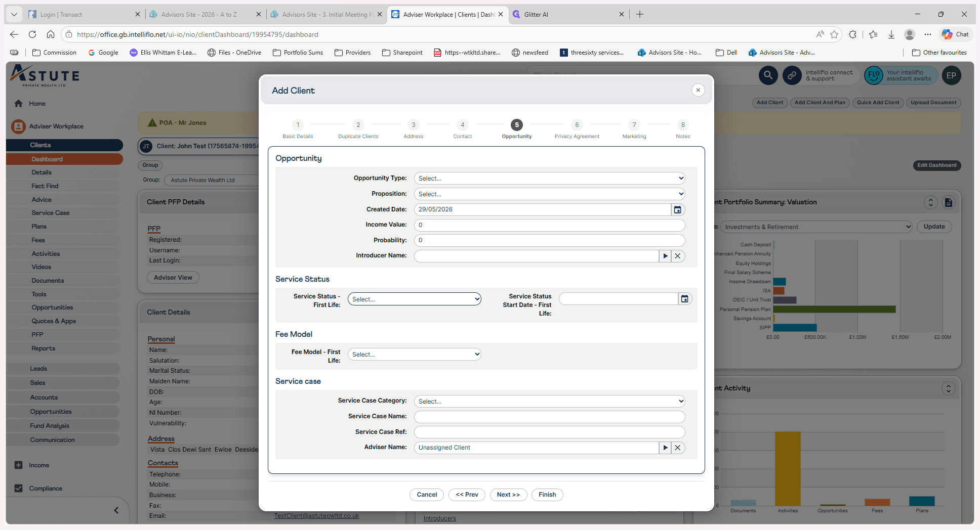
Task: Click the Income Value field
Action: [550, 225]
